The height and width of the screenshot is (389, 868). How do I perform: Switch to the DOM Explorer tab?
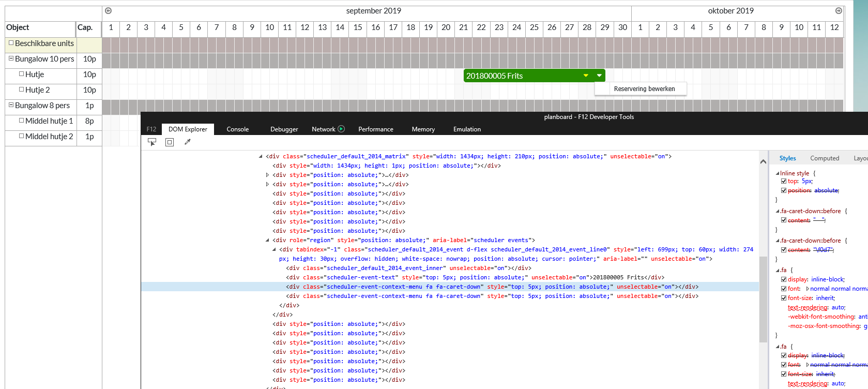point(188,129)
